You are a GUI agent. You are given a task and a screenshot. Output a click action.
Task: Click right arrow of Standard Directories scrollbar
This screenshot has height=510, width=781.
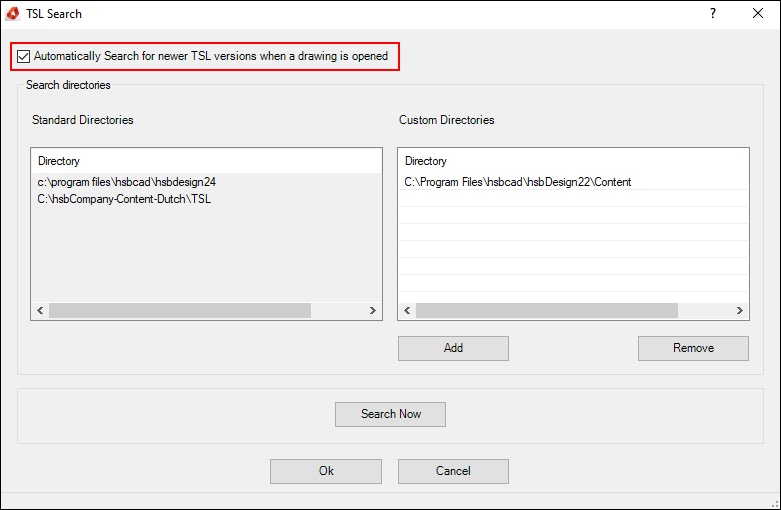click(x=373, y=310)
